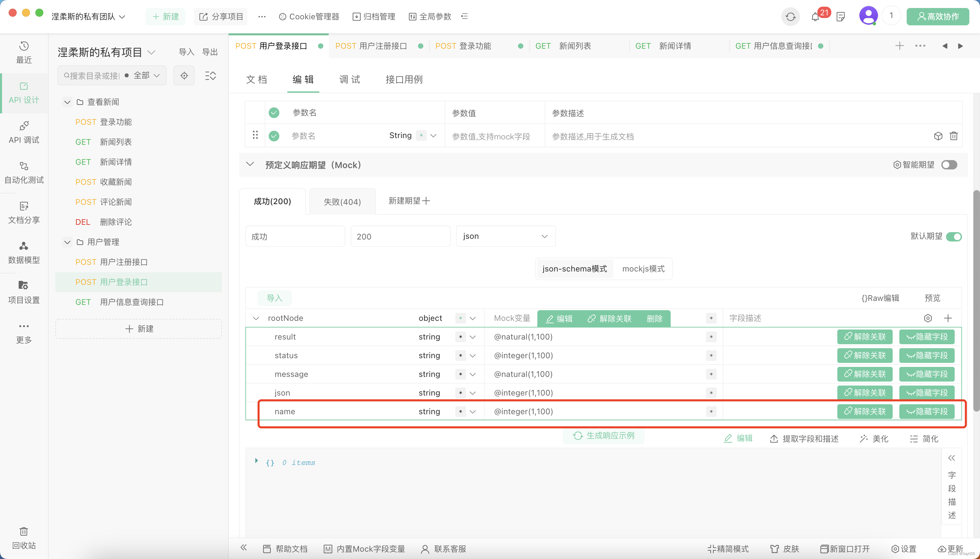
Task: Open the json response type dropdown
Action: [x=505, y=236]
